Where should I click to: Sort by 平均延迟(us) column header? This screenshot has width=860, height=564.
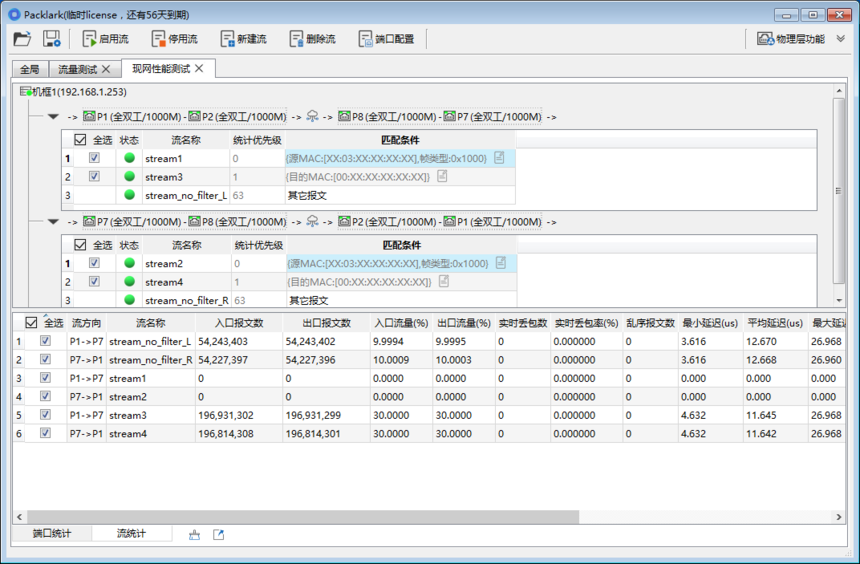(x=775, y=323)
